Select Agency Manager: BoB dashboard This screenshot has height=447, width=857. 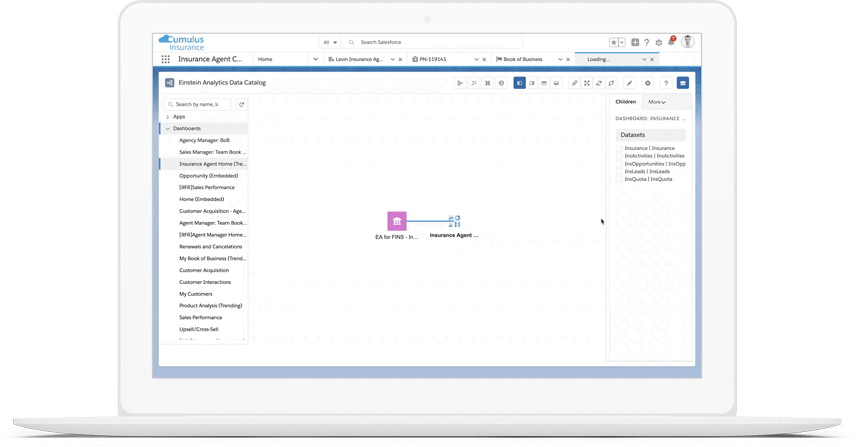point(203,140)
